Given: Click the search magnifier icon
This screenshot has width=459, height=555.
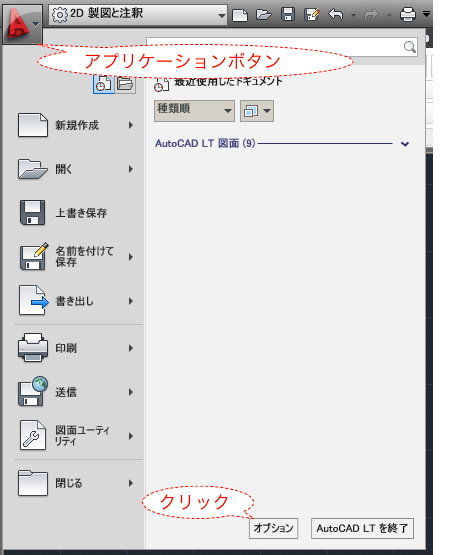Looking at the screenshot, I should click(409, 47).
